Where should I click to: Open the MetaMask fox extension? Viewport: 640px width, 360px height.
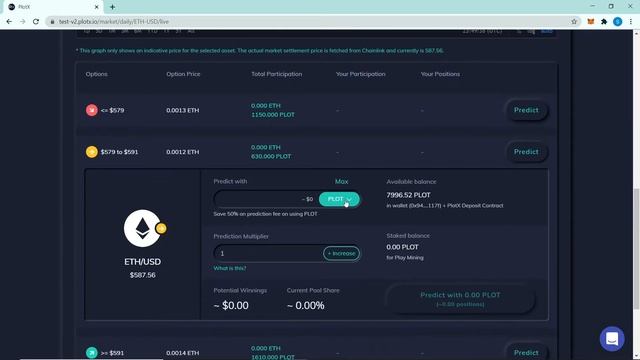(x=591, y=22)
